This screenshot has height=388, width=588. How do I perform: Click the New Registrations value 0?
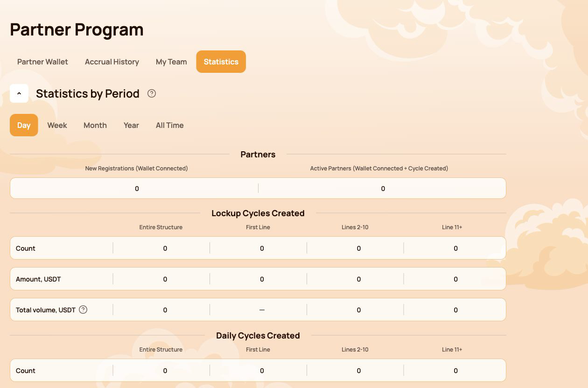(137, 189)
